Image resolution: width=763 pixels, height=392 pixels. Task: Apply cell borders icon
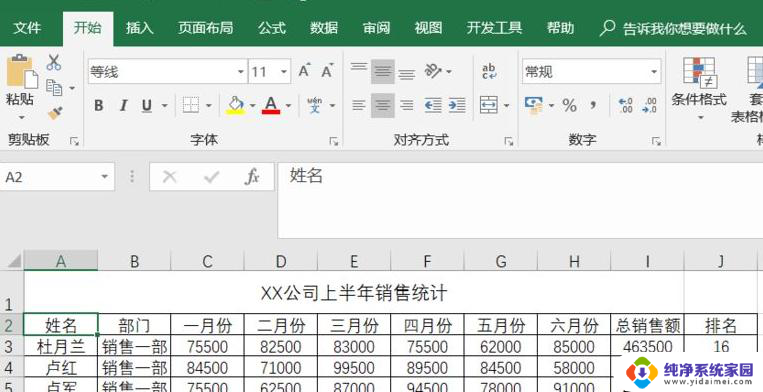click(x=191, y=105)
